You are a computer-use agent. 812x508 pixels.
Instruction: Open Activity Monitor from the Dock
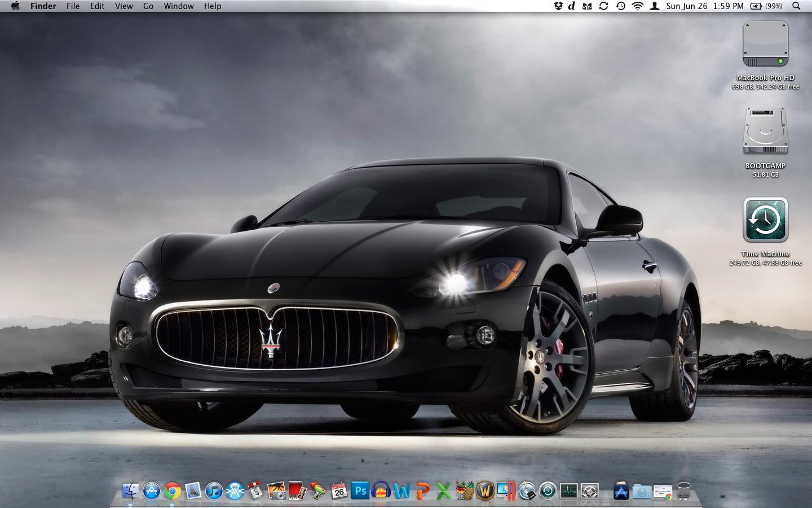pyautogui.click(x=569, y=491)
